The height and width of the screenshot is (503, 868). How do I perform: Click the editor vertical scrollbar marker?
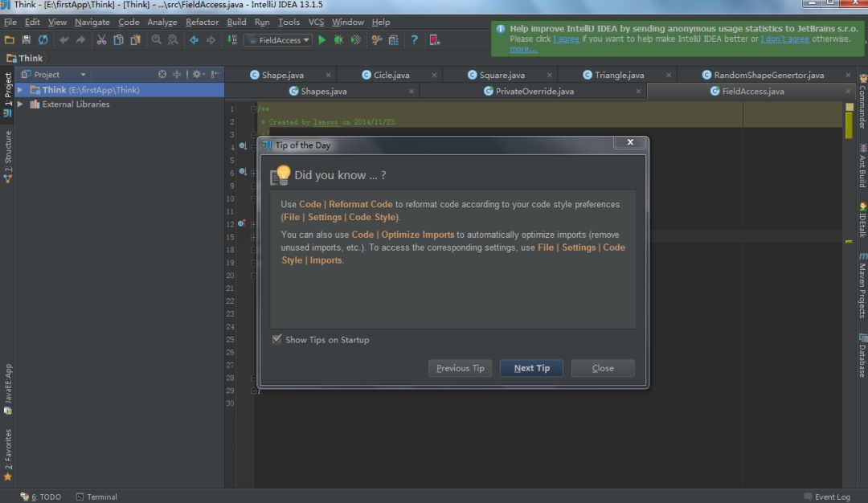tap(849, 126)
